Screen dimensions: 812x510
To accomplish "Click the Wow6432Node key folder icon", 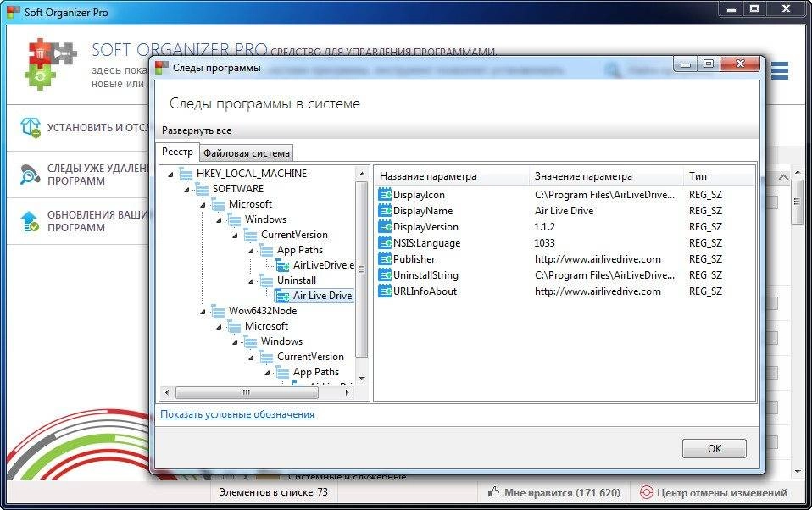I will click(218, 311).
